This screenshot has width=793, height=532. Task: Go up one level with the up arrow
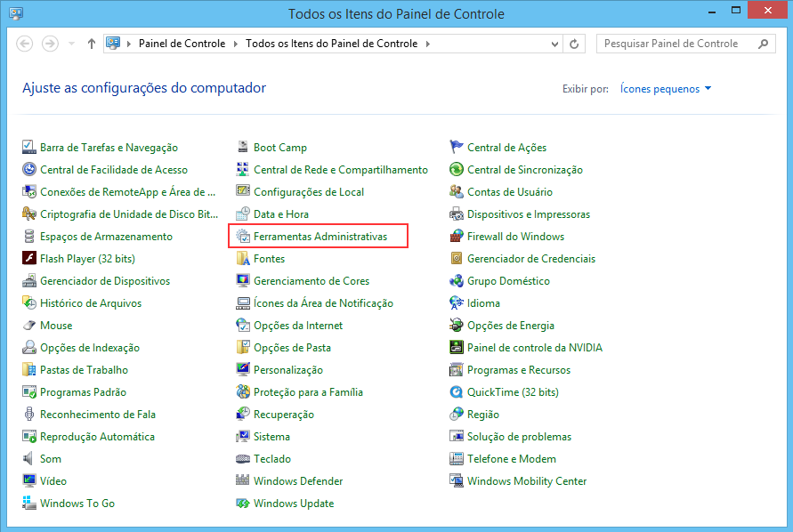tap(92, 44)
